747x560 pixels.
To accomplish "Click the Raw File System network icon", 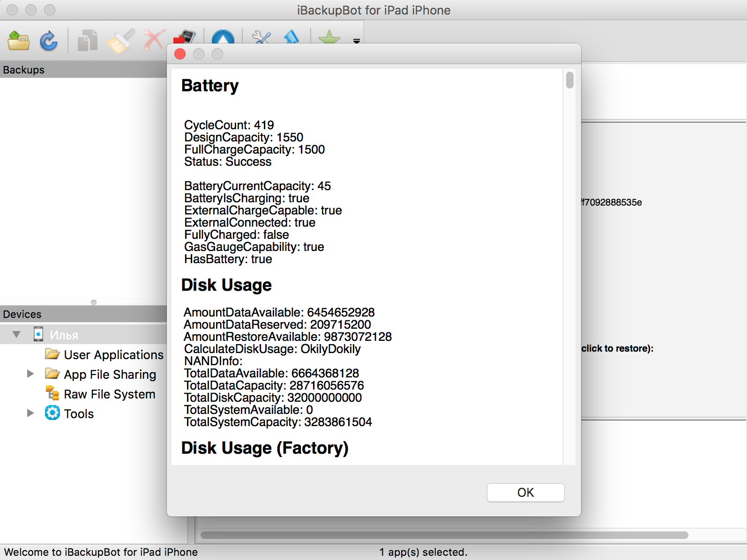I will point(52,393).
